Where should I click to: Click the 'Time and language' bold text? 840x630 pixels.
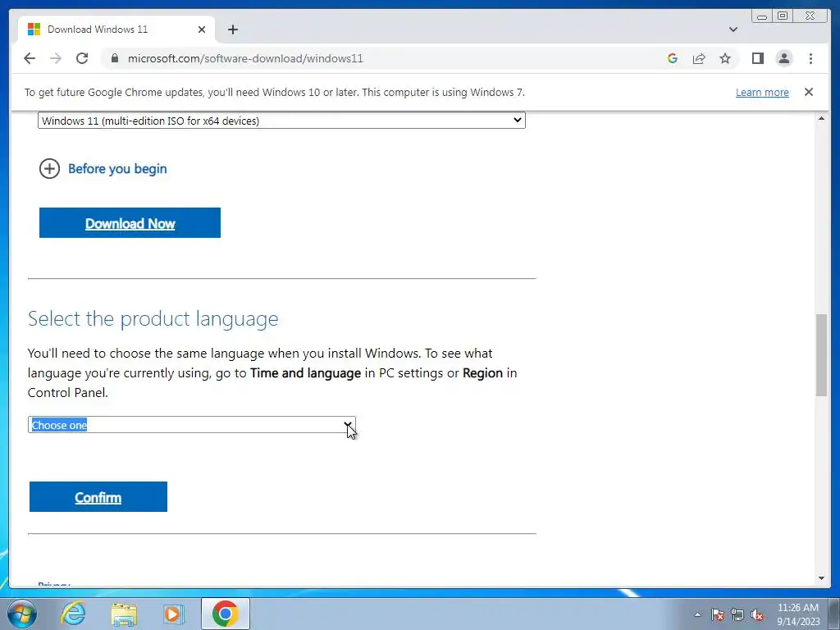[x=305, y=373]
